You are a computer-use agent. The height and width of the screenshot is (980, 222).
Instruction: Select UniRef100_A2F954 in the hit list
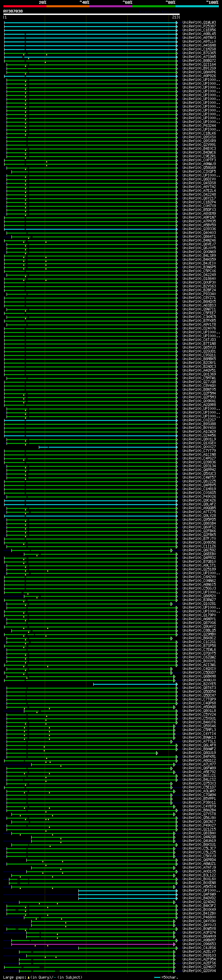pyautogui.click(x=199, y=959)
